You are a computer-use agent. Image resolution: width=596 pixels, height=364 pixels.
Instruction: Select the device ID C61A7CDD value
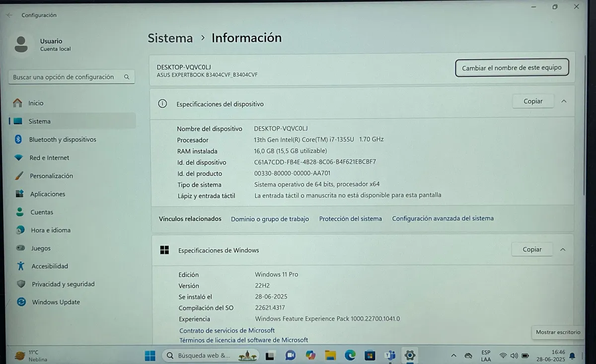coord(315,162)
